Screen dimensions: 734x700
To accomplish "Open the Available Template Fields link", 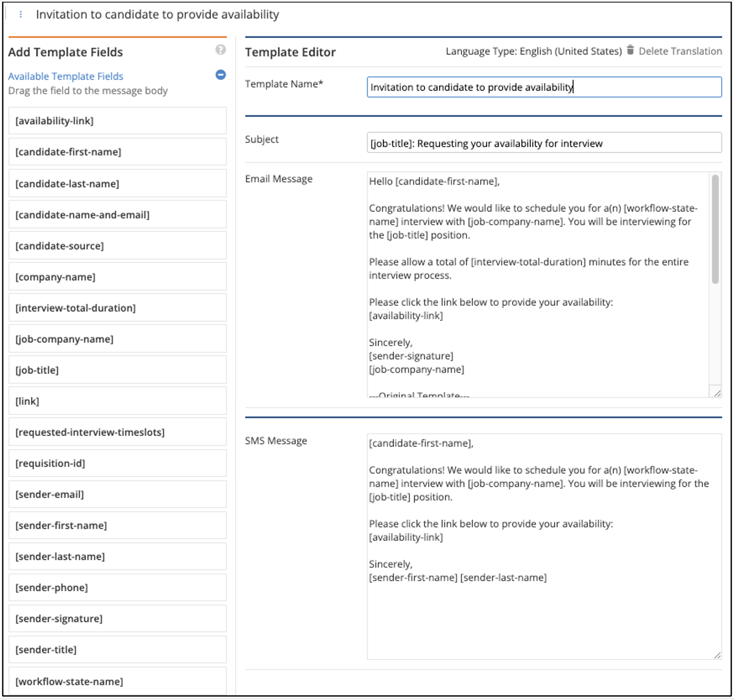I will [66, 76].
